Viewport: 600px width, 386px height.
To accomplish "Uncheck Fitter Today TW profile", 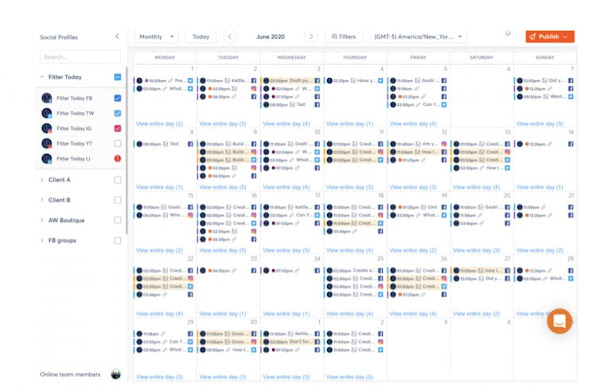I will pyautogui.click(x=117, y=113).
